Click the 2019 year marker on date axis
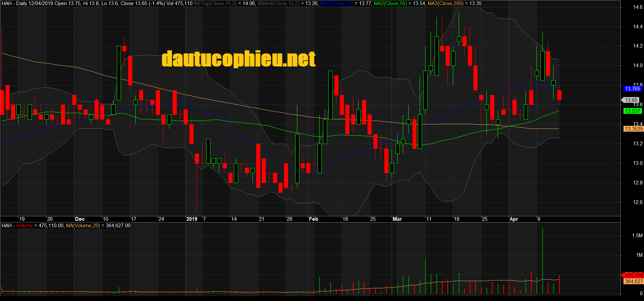 192,219
